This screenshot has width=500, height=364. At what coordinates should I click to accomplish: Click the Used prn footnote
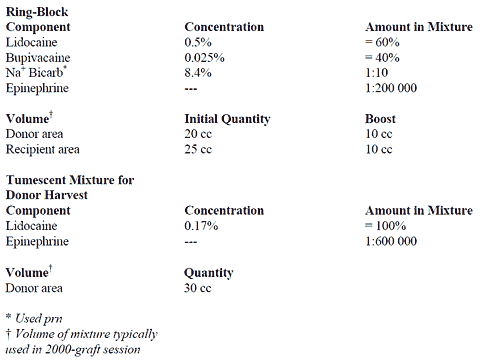click(x=39, y=319)
